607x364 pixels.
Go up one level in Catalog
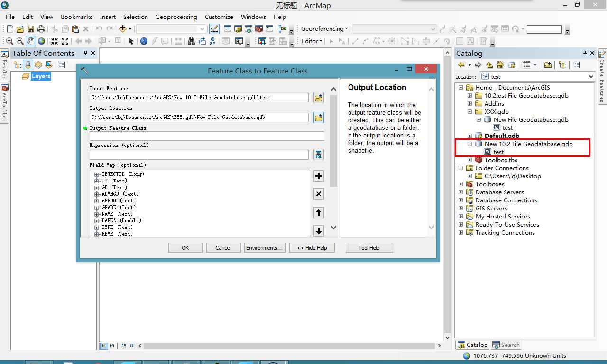(489, 65)
